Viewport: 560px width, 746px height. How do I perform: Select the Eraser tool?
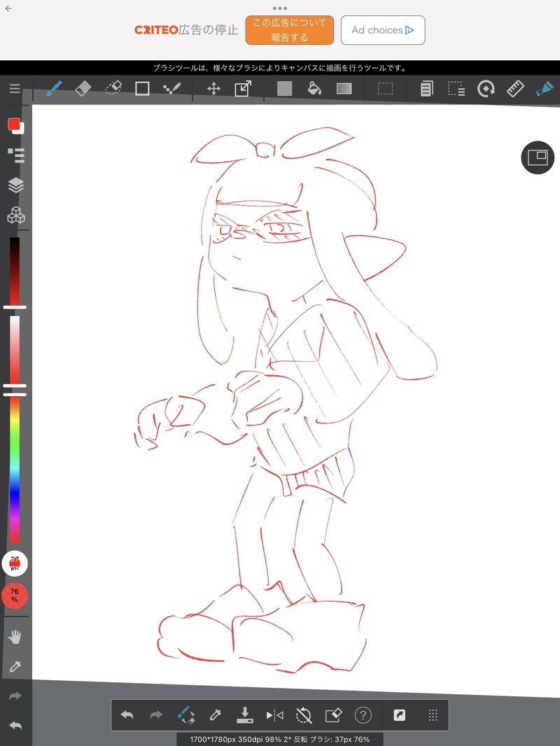click(83, 88)
